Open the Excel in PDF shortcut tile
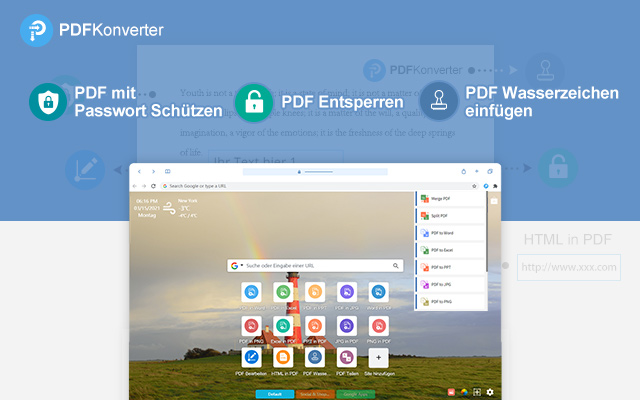This screenshot has height=400, width=640. click(283, 326)
